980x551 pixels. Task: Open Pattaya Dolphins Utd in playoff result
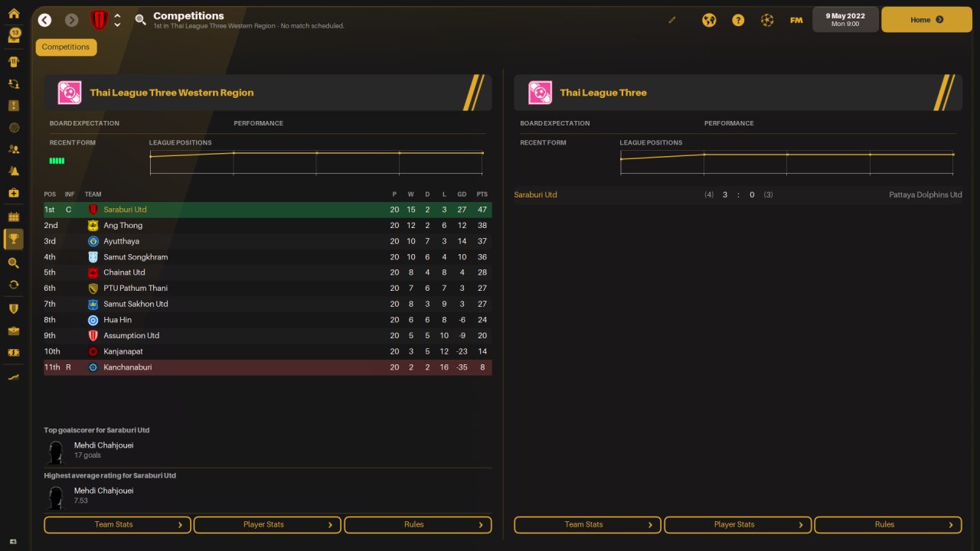tap(926, 195)
